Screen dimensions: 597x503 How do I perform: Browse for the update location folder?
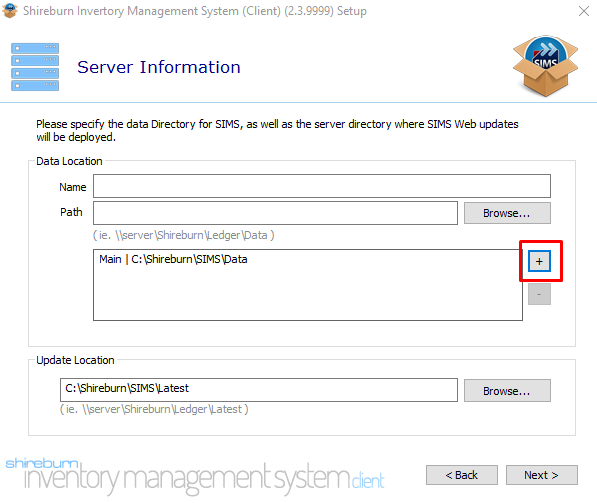(507, 391)
